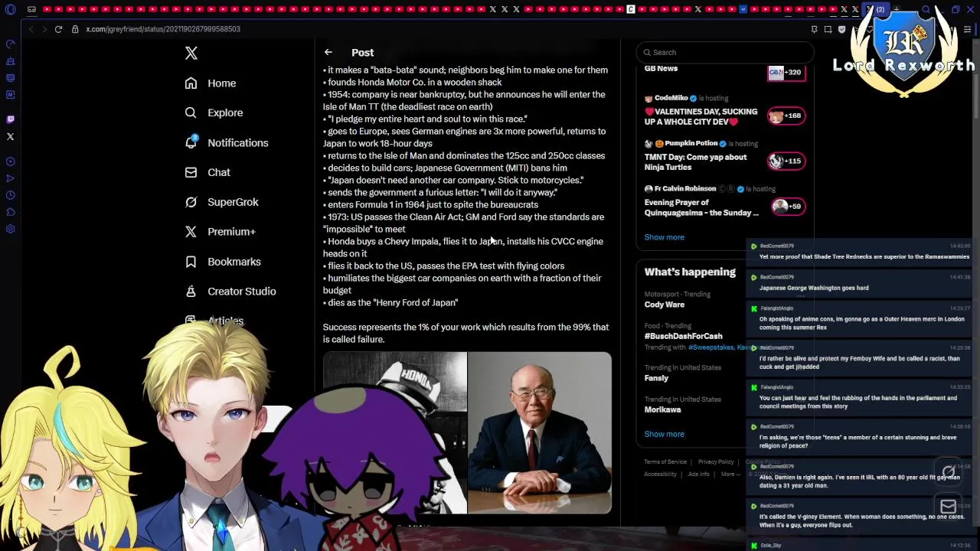Screen dimensions: 980x551
Task: View site security lock info
Action: click(x=75, y=29)
